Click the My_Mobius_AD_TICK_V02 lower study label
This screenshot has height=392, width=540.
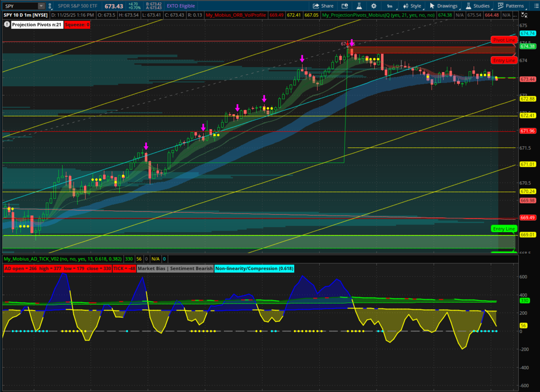click(63, 259)
